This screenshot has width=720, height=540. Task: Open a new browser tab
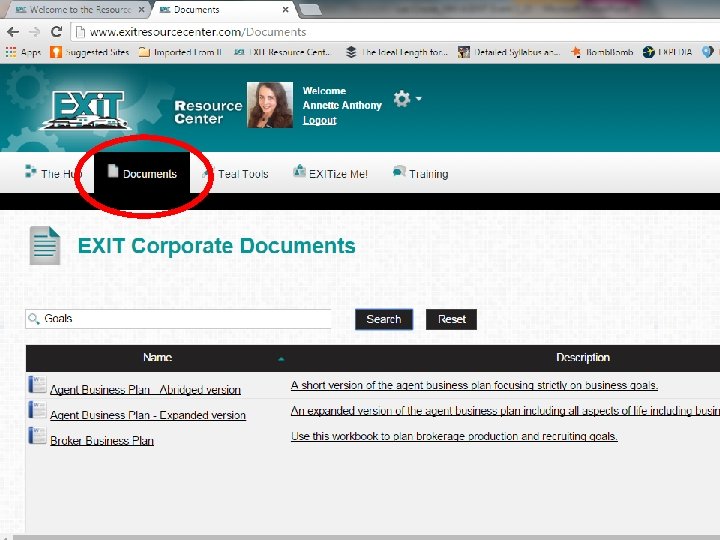[310, 10]
